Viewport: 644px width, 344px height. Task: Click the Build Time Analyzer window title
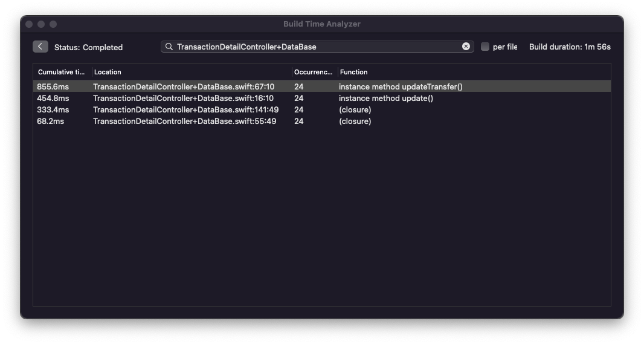point(321,24)
